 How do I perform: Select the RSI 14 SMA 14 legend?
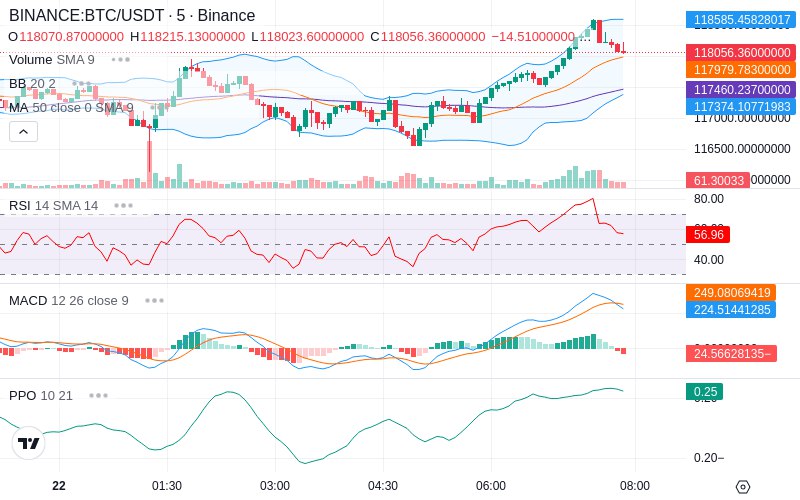(54, 206)
